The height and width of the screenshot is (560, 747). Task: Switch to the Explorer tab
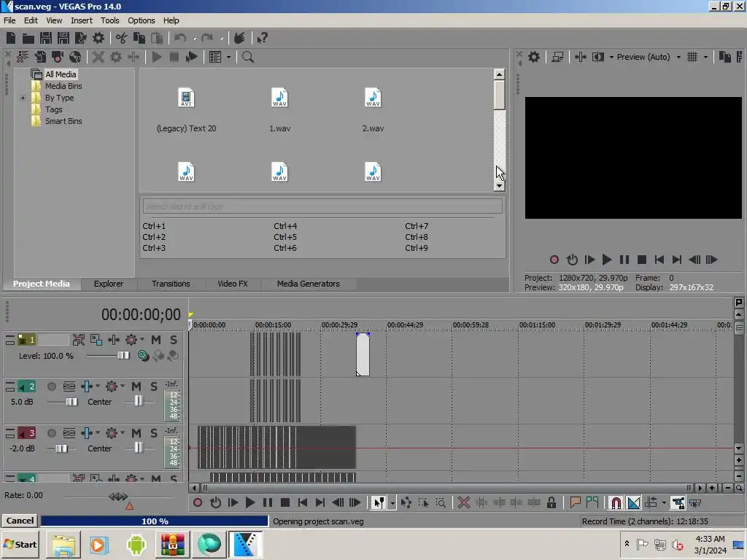pos(109,284)
